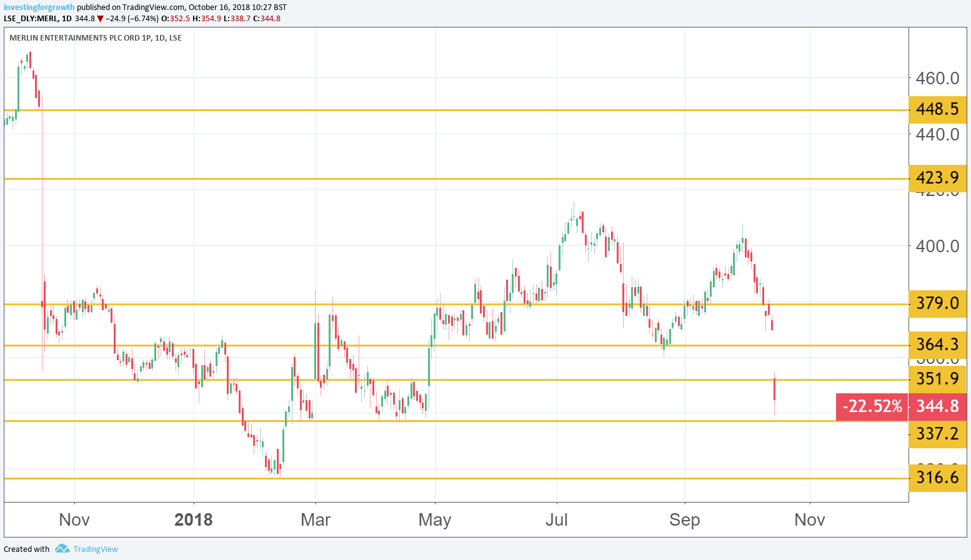The height and width of the screenshot is (560, 971).
Task: Click the Mar label on time axis
Action: click(x=316, y=519)
